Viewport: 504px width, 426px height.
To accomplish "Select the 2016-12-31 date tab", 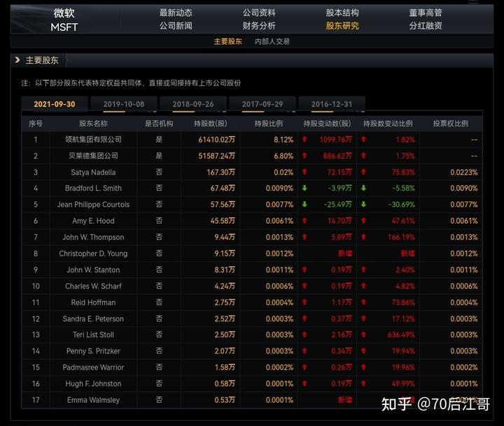I will point(332,104).
